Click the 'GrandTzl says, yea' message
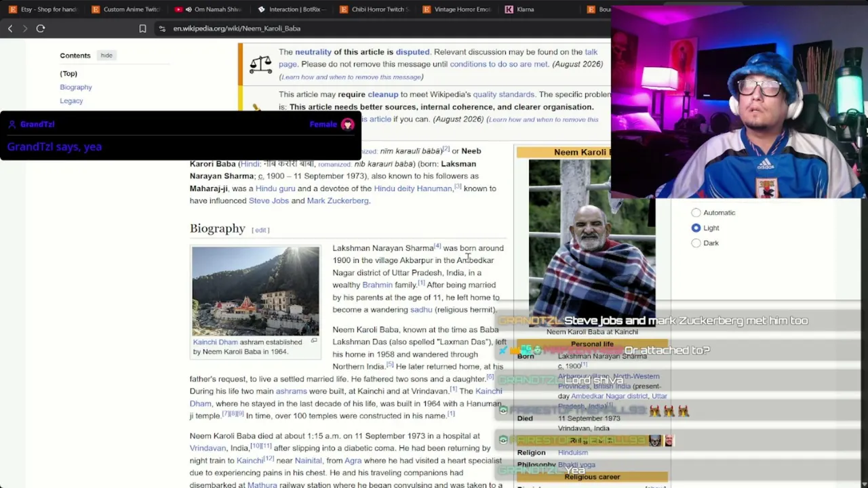Screen dimensions: 868x488 54,146
